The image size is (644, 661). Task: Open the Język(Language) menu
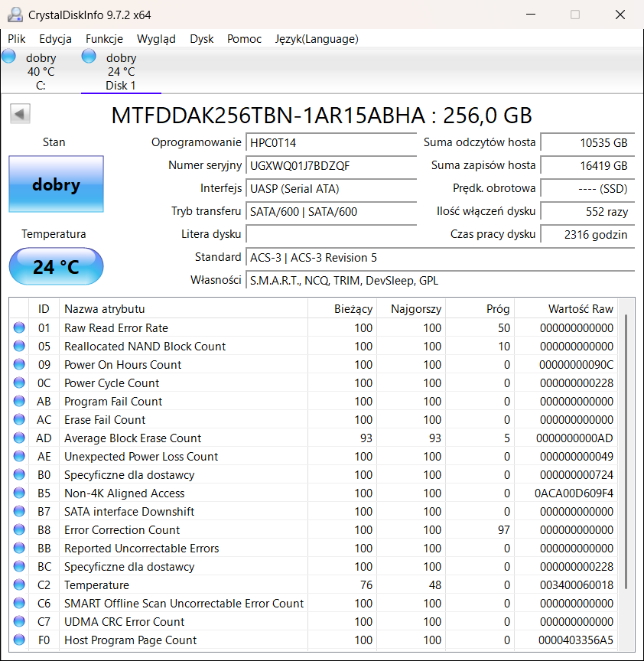point(317,39)
